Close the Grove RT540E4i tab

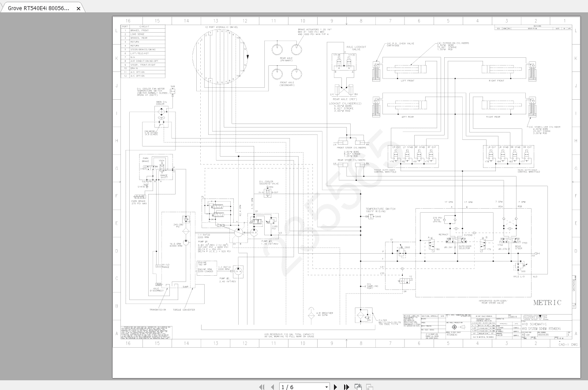point(78,8)
